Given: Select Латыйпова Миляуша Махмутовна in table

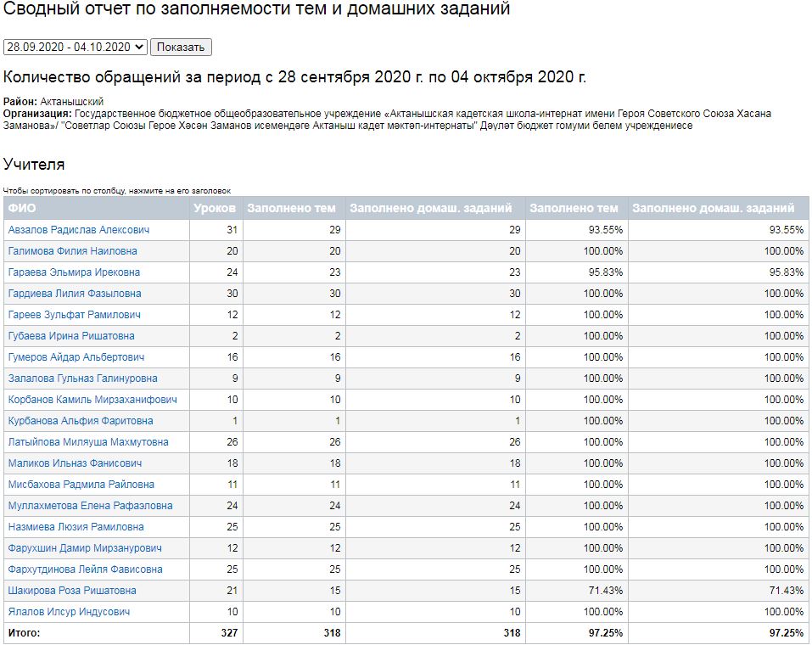Looking at the screenshot, I should pos(88,442).
